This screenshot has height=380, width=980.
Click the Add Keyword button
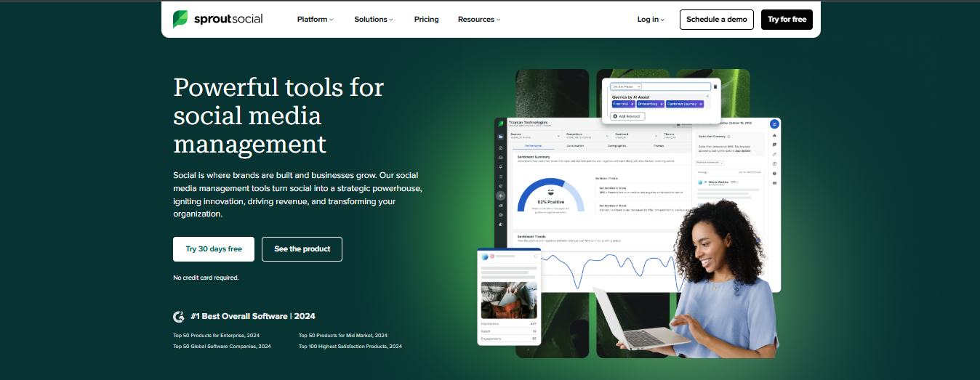click(627, 116)
